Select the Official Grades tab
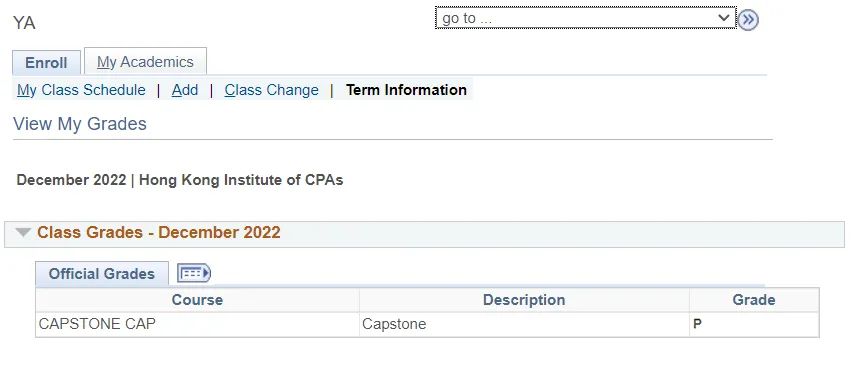This screenshot has height=367, width=865. 102,274
